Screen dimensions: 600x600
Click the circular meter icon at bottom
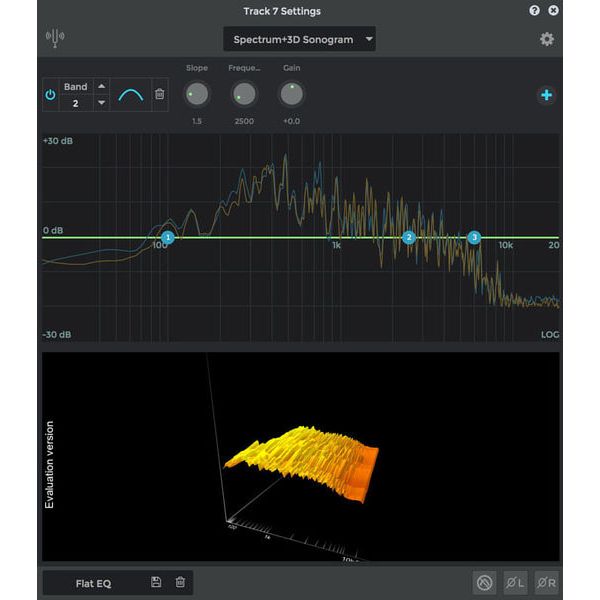point(484,583)
